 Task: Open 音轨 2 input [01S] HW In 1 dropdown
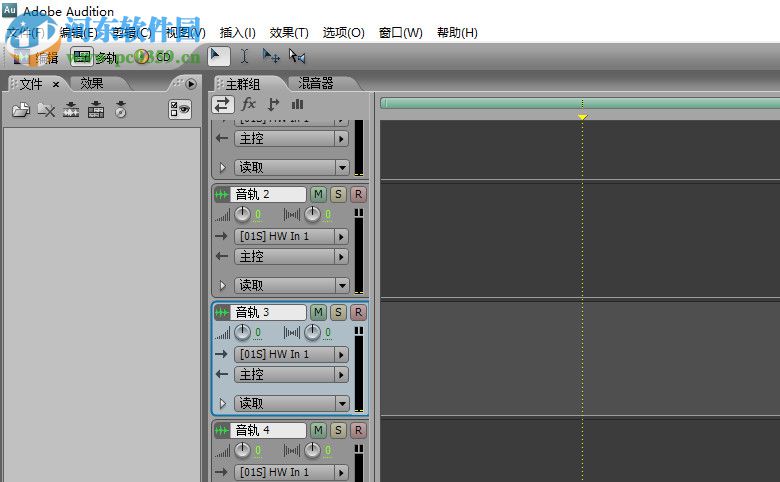click(291, 236)
